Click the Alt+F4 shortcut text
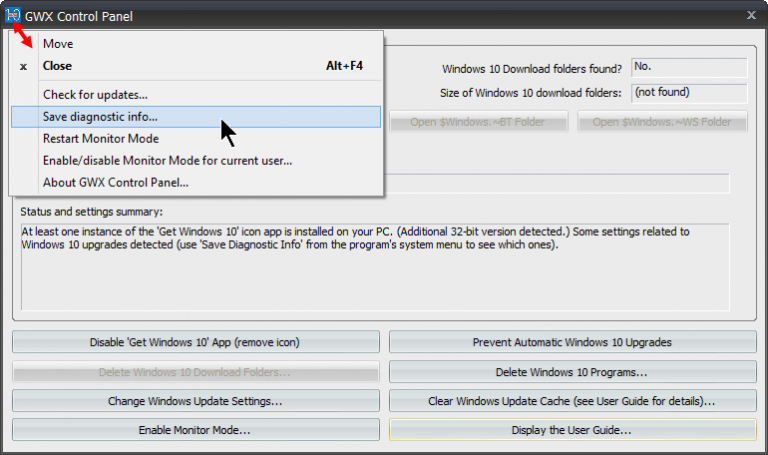Viewport: 768px width, 455px height. [344, 66]
